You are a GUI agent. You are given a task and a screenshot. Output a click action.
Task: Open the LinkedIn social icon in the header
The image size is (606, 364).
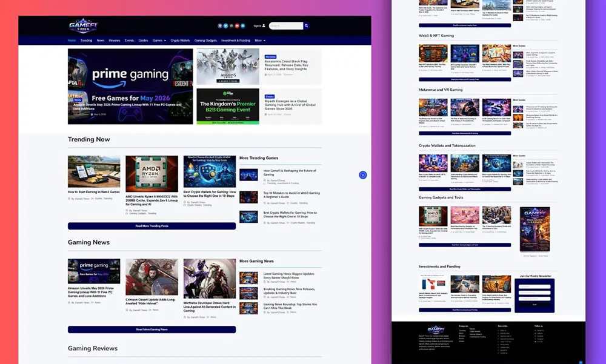pos(243,26)
